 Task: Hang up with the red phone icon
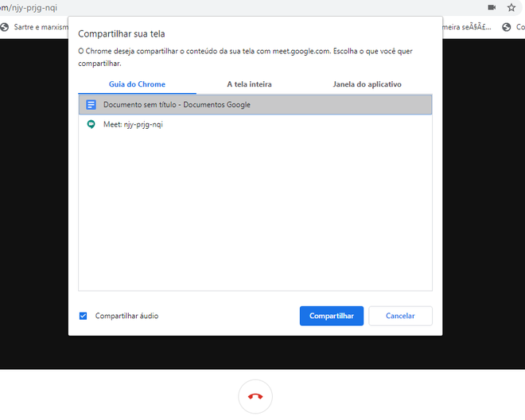255,397
